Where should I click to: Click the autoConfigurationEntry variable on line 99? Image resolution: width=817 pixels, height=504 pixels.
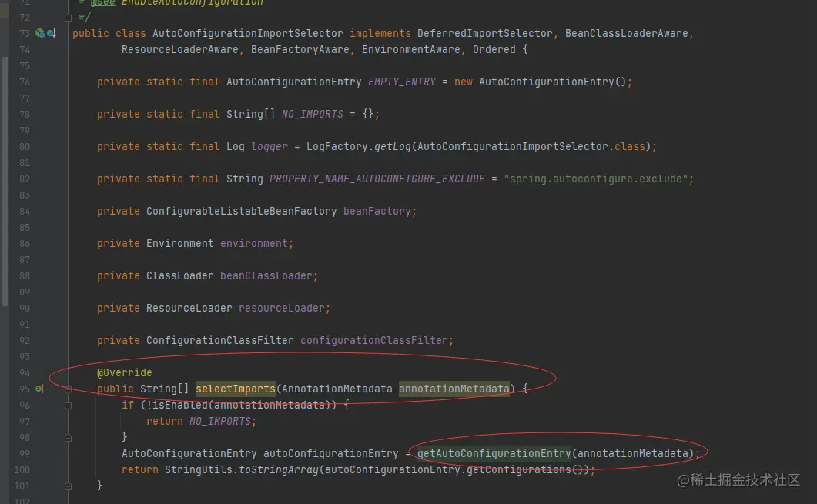coord(330,453)
